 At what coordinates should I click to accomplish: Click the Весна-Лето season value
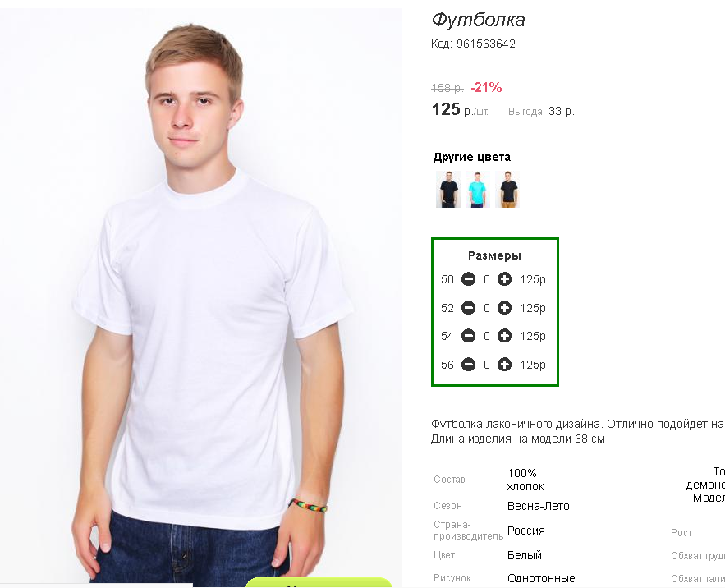[538, 506]
